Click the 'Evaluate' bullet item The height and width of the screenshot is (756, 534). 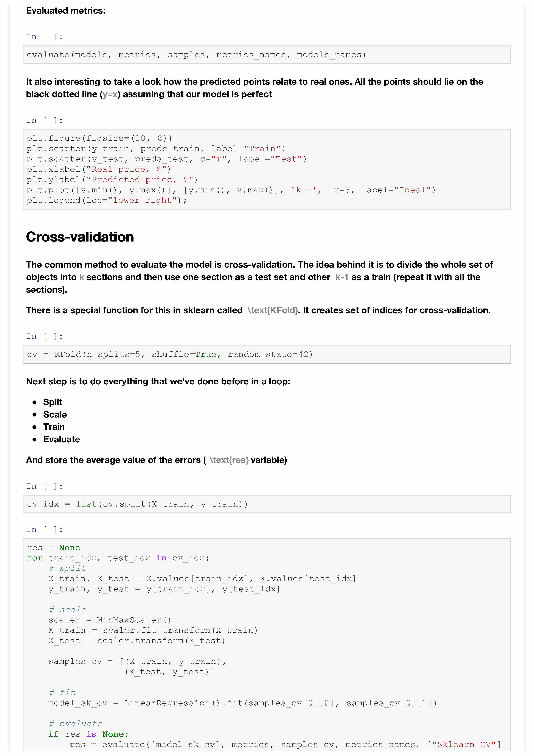point(62,440)
